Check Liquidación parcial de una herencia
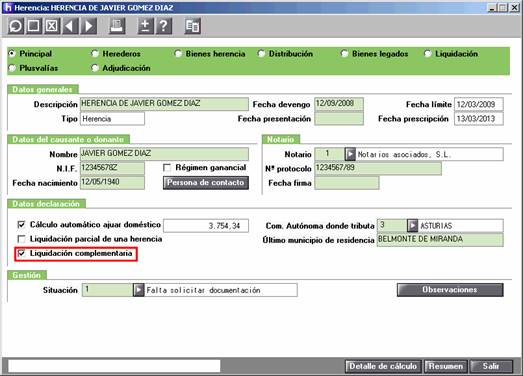 [21, 239]
